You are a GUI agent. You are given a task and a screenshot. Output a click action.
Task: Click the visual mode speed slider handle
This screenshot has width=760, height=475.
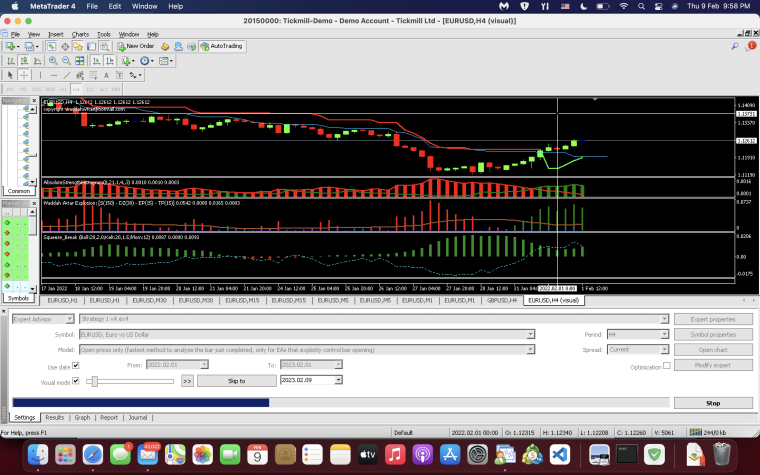pyautogui.click(x=95, y=381)
